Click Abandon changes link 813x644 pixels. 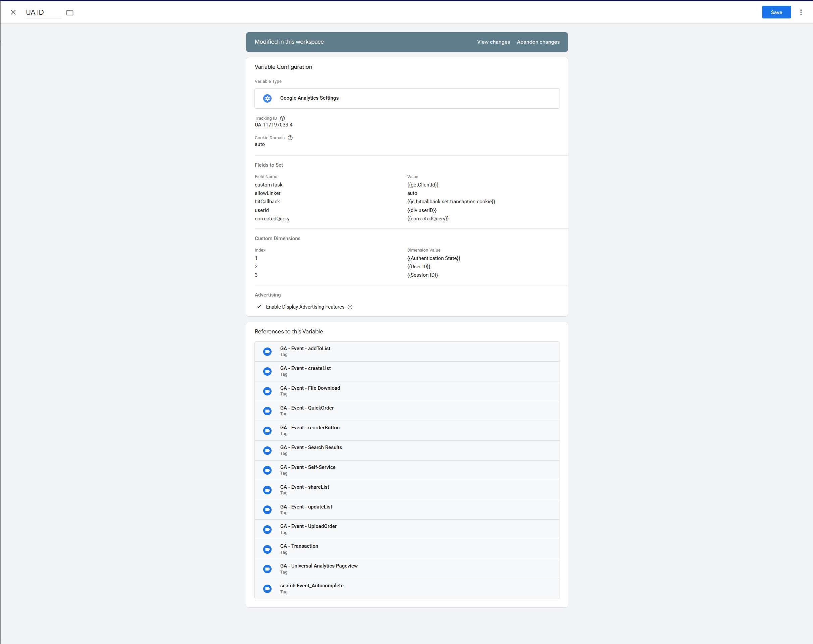pos(538,42)
